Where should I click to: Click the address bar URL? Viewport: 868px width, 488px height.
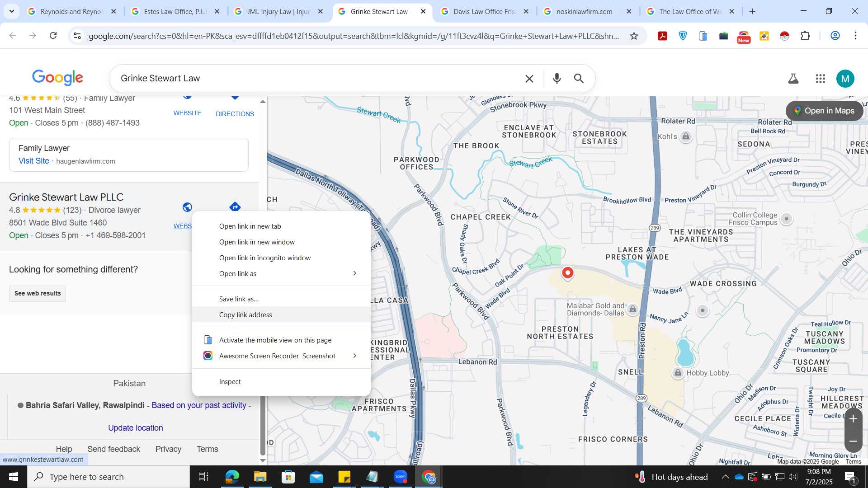point(354,36)
